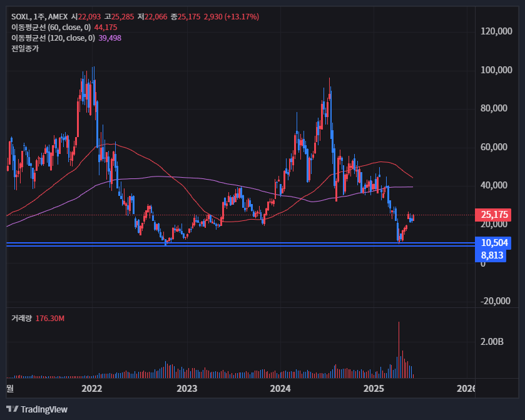The width and height of the screenshot is (525, 420).
Task: Select the 이동평균선 (60, close, 0) indicator legend
Action: point(51,28)
